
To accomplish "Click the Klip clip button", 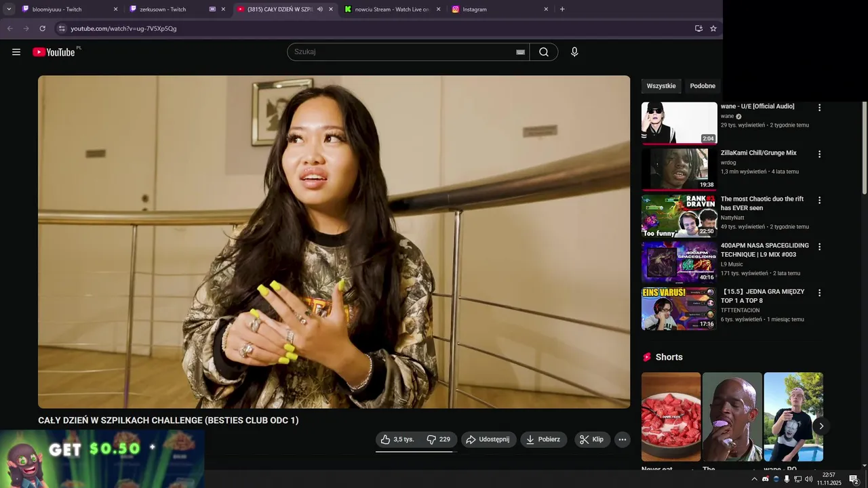I will (593, 439).
